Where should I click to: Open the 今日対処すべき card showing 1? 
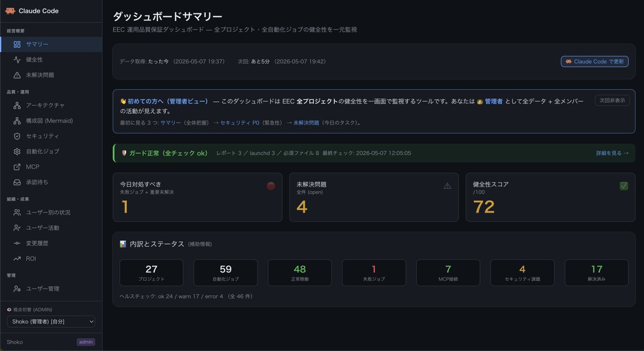tap(197, 198)
